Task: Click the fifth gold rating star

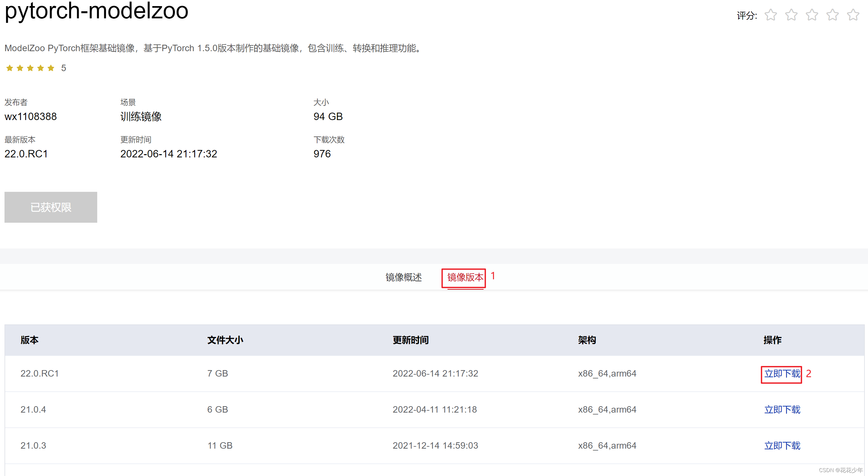Action: pyautogui.click(x=51, y=68)
